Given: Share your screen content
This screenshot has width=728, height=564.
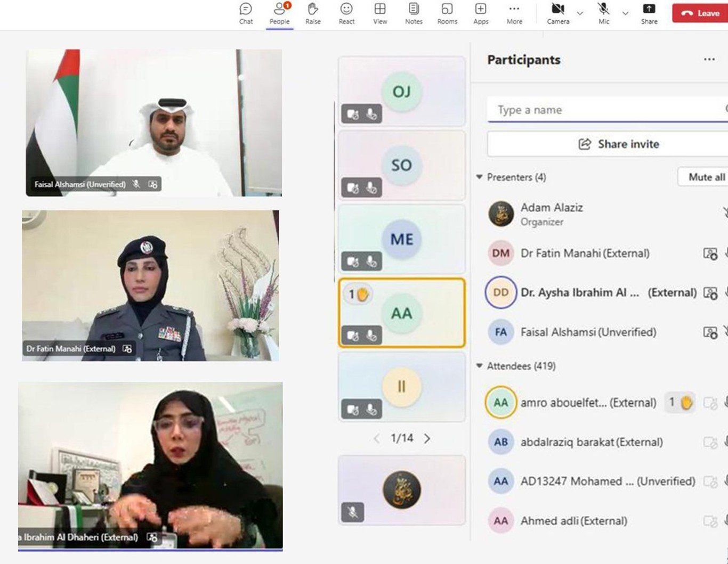Looking at the screenshot, I should pyautogui.click(x=649, y=14).
